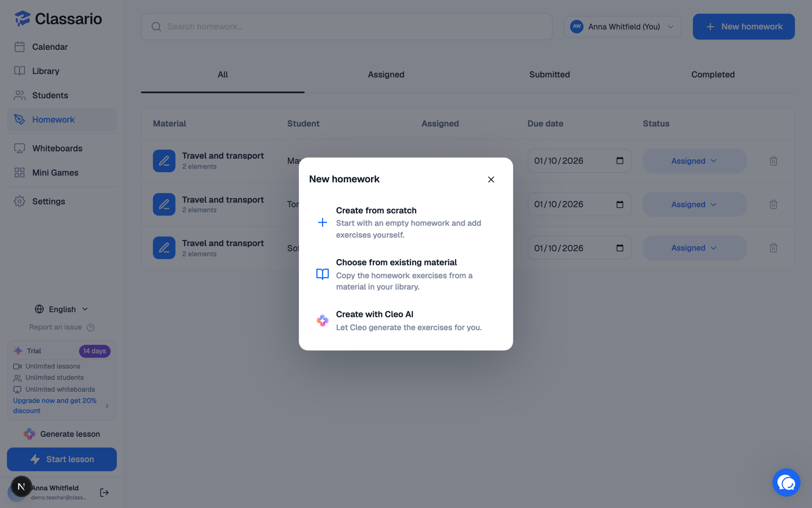812x508 pixels.
Task: Click the New homework button
Action: point(743,27)
